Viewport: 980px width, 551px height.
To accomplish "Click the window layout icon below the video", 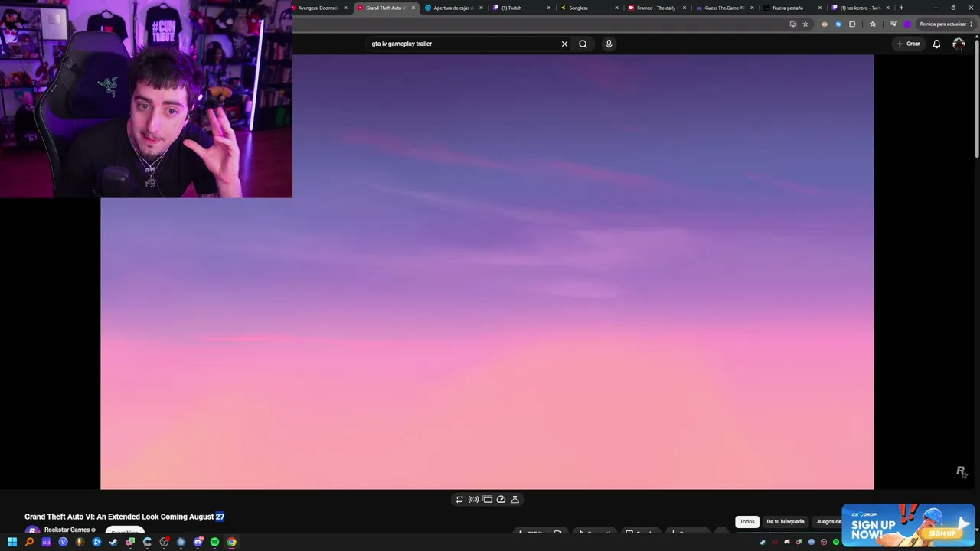I will click(x=487, y=499).
